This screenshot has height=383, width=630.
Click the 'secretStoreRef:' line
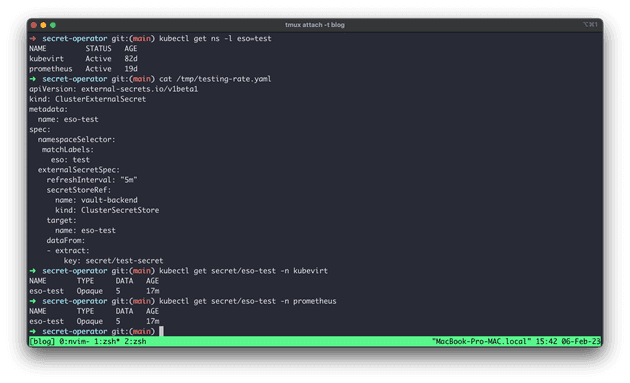tap(79, 190)
